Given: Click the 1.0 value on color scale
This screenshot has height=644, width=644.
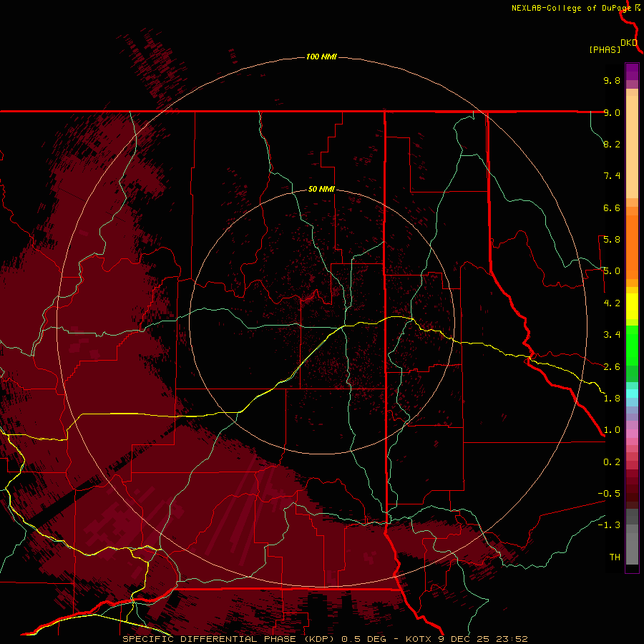Looking at the screenshot, I should pos(612,430).
